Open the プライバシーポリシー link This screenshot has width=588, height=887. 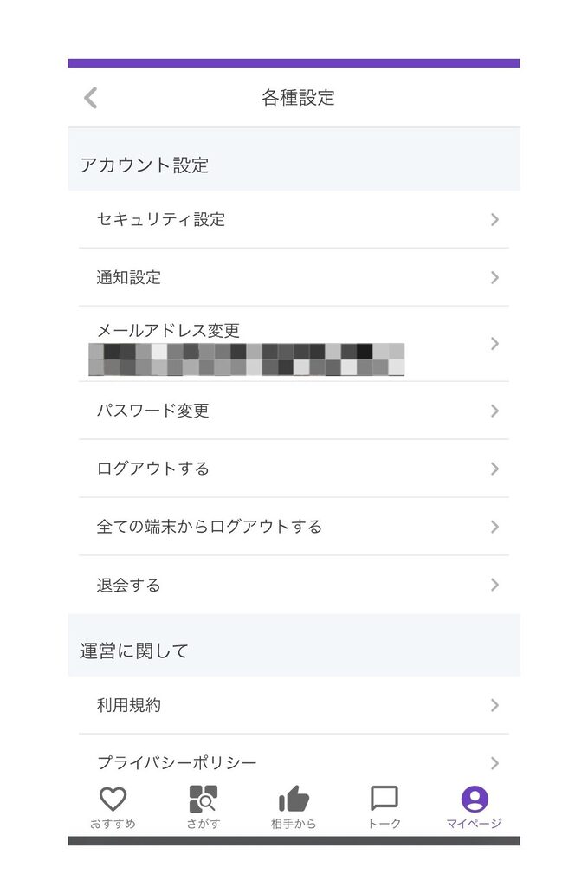[x=178, y=762]
